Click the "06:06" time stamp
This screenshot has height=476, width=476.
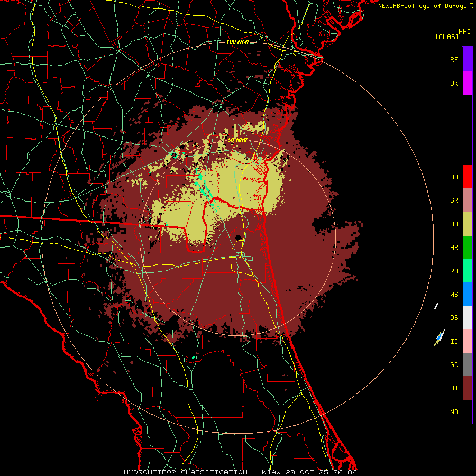click(x=346, y=472)
